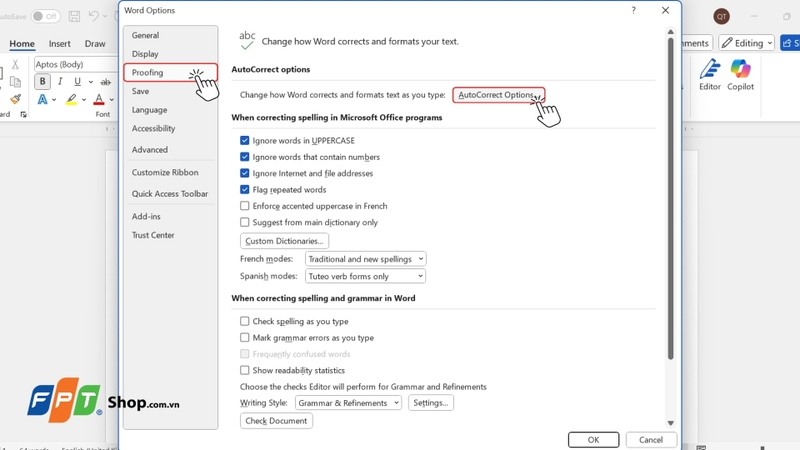Open the Advanced options category
The height and width of the screenshot is (450, 800).
[150, 150]
